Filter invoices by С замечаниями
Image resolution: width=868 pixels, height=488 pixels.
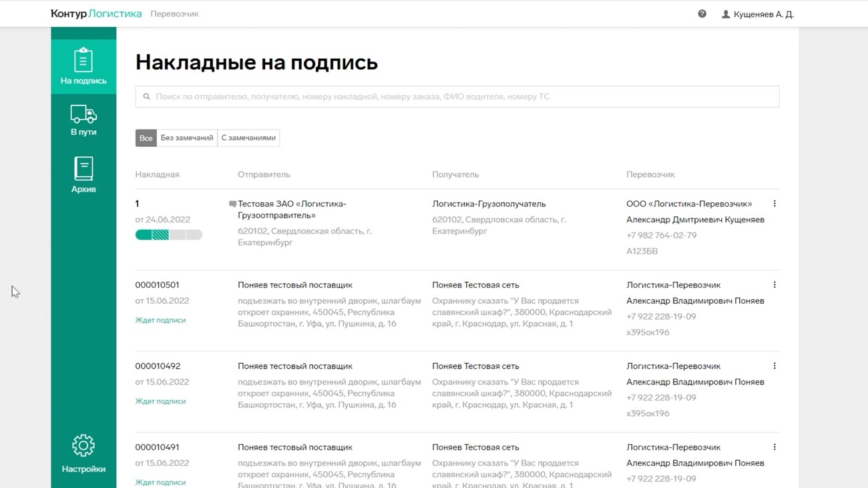point(248,138)
